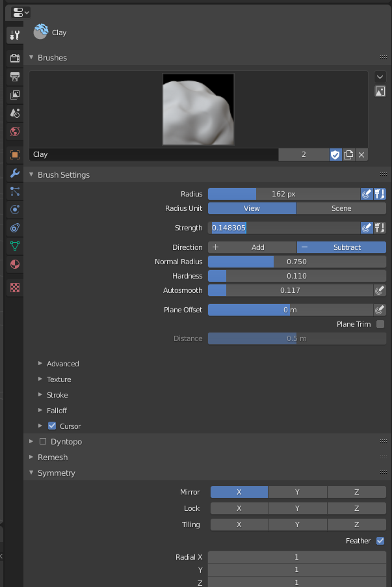Adjust the Radius slider
Screen dimensions: 392x587
pyautogui.click(x=284, y=194)
